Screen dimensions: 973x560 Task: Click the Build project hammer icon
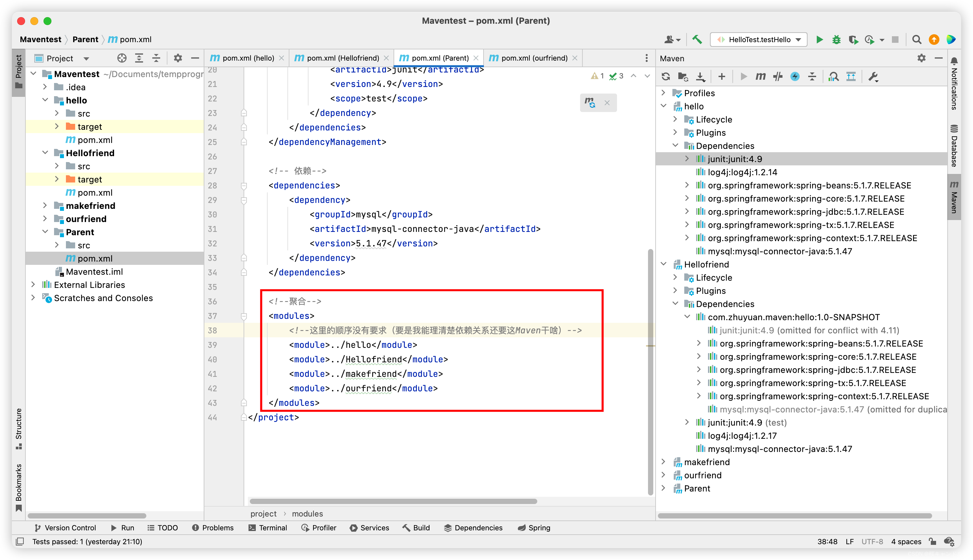(697, 39)
